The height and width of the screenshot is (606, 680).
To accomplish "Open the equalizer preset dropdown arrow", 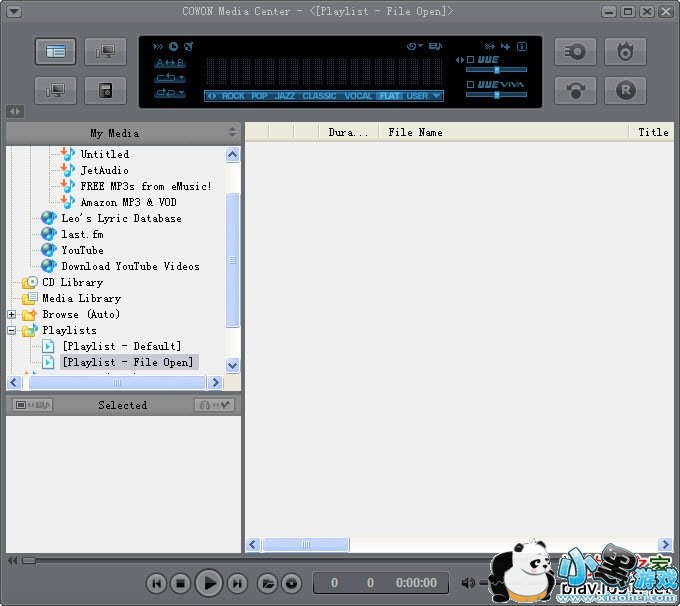I will click(437, 96).
